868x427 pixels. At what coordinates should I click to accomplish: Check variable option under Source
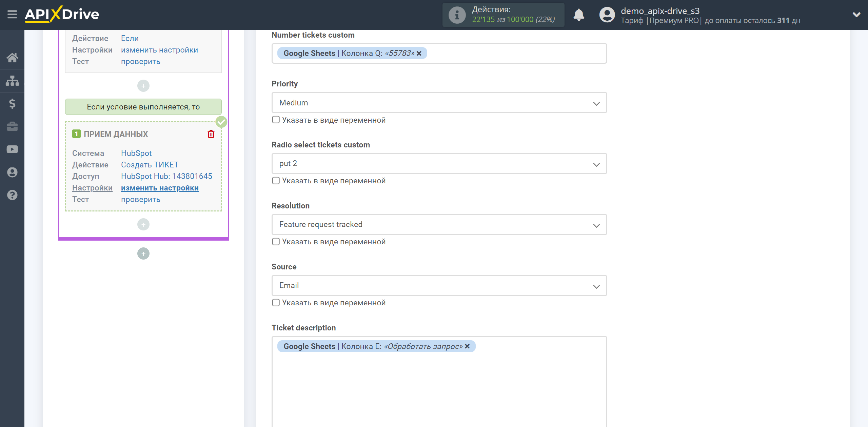point(276,303)
